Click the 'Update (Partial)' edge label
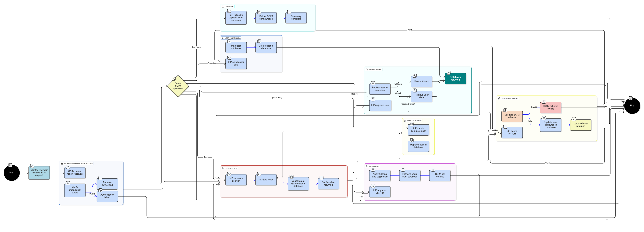Screen dimensions: 644x232 [408, 104]
